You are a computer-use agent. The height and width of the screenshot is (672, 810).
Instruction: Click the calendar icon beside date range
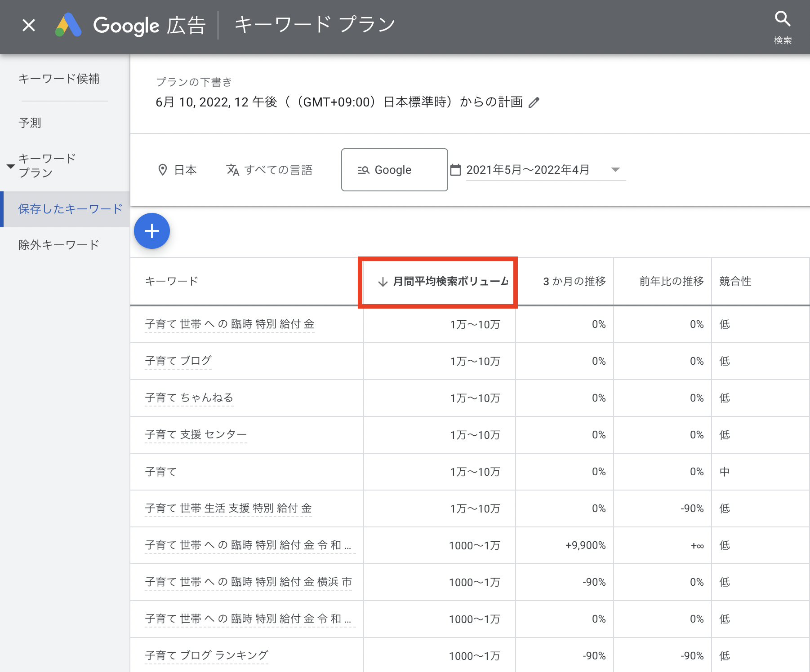pyautogui.click(x=455, y=170)
